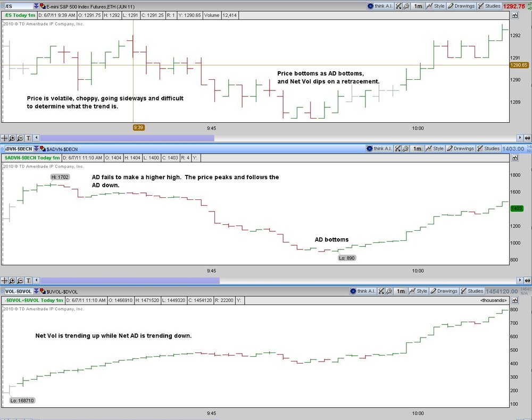Click left scroll arrow under $ADVN-$DECN chart

36,281
